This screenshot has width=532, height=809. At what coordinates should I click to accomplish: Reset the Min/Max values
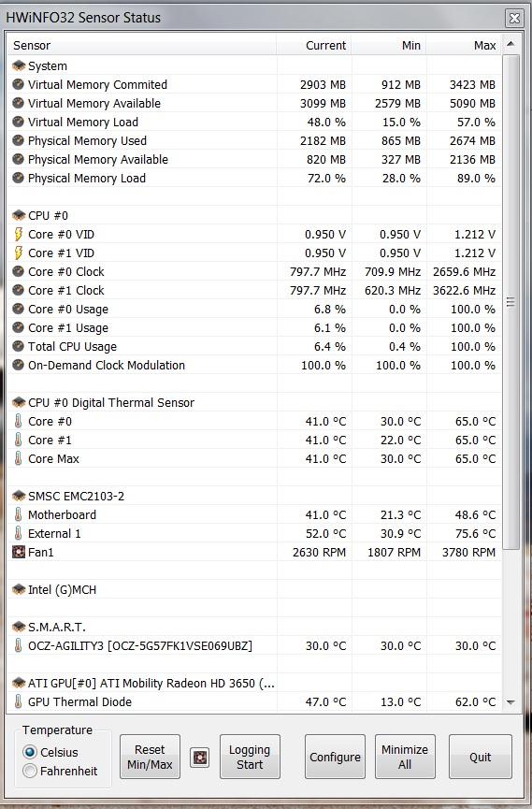click(150, 757)
